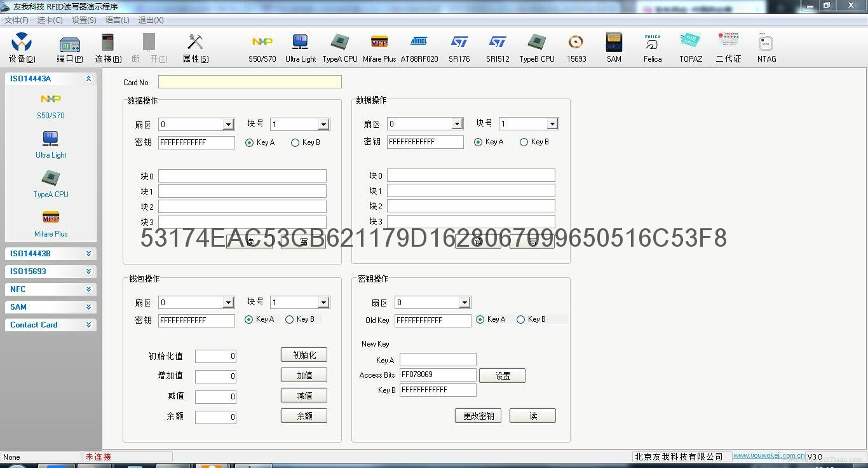This screenshot has height=468, width=868.
Task: Choose Key B in the left 数据操作 panel
Action: pos(295,143)
